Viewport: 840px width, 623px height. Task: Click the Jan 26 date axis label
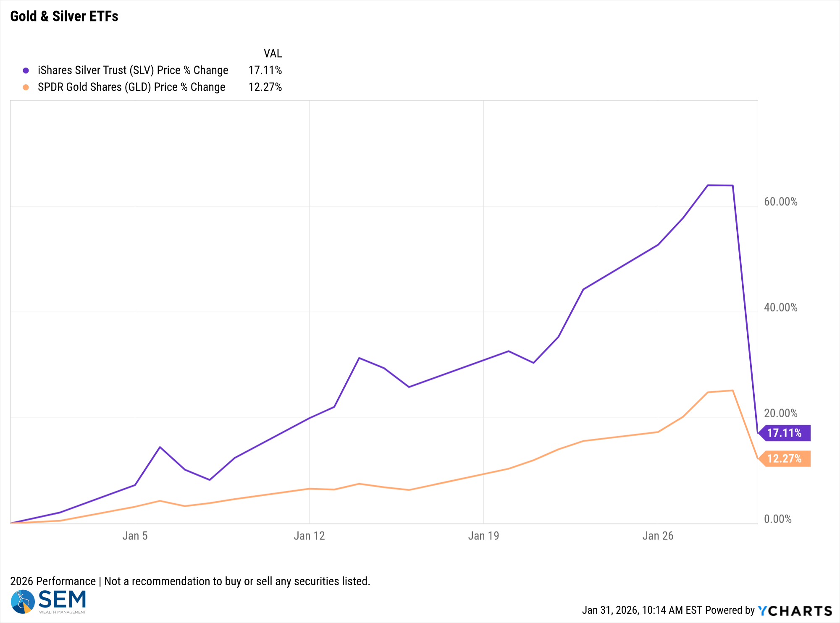[x=658, y=536]
